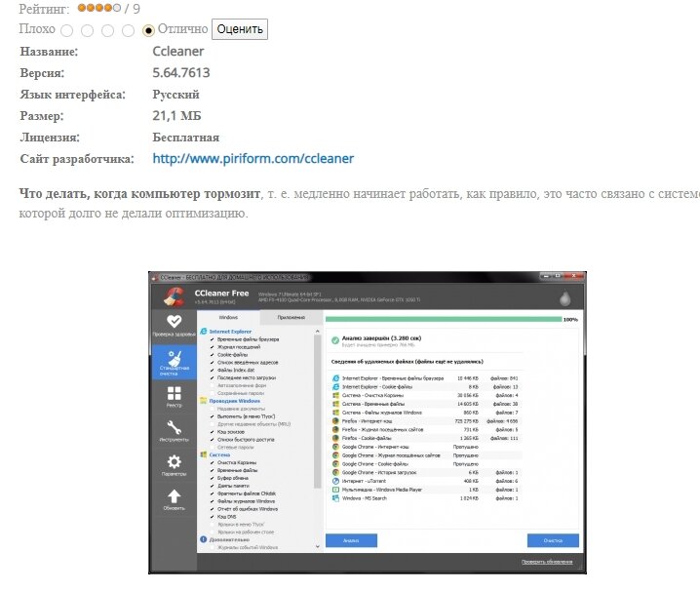Click the Обновить upward arrow icon

click(175, 496)
